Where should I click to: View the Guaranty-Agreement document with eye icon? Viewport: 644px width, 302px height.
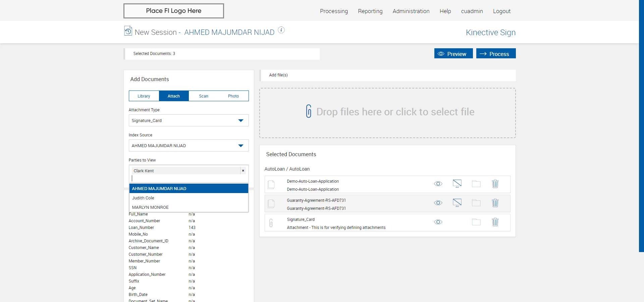coord(438,203)
